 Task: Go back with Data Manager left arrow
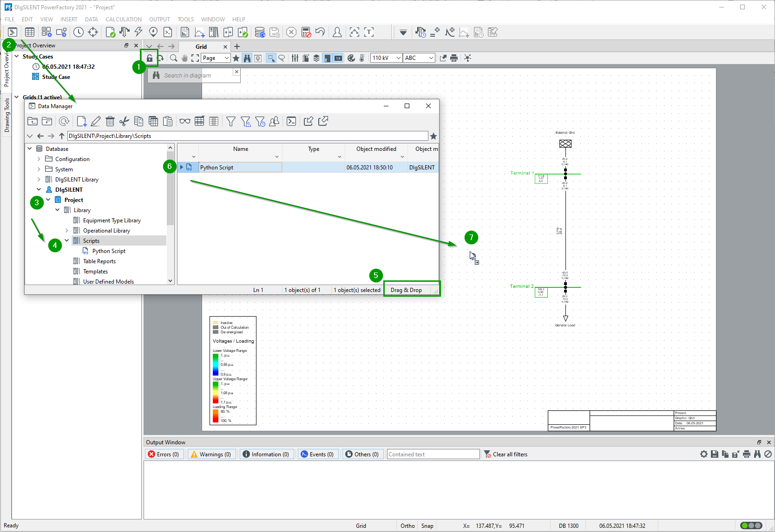40,136
